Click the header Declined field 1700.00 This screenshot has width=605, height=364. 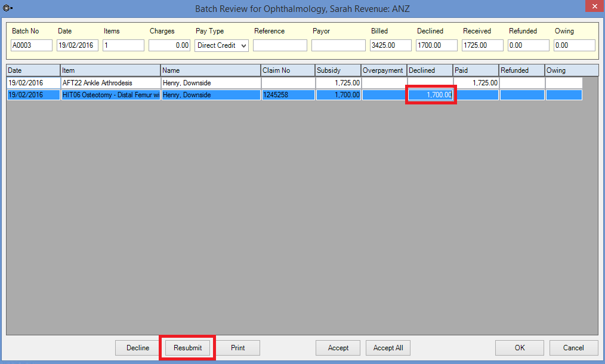click(x=436, y=45)
